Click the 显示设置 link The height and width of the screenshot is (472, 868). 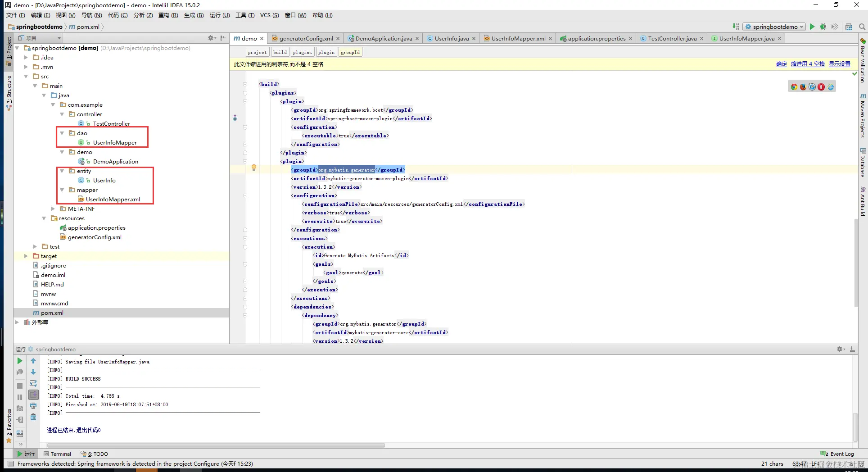click(x=840, y=64)
